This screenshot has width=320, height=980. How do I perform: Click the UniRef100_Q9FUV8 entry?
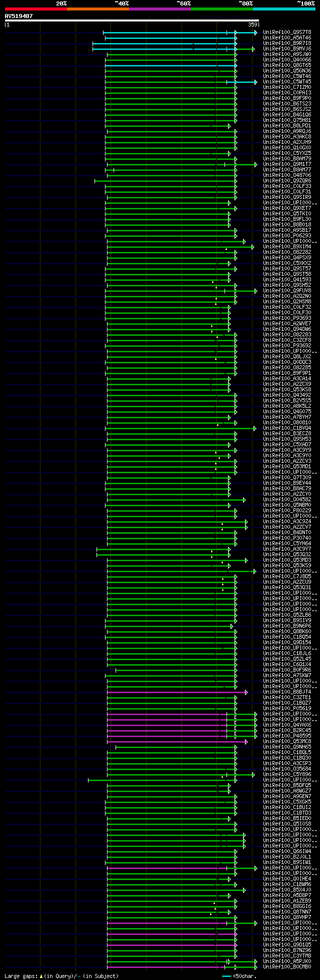[x=287, y=291]
